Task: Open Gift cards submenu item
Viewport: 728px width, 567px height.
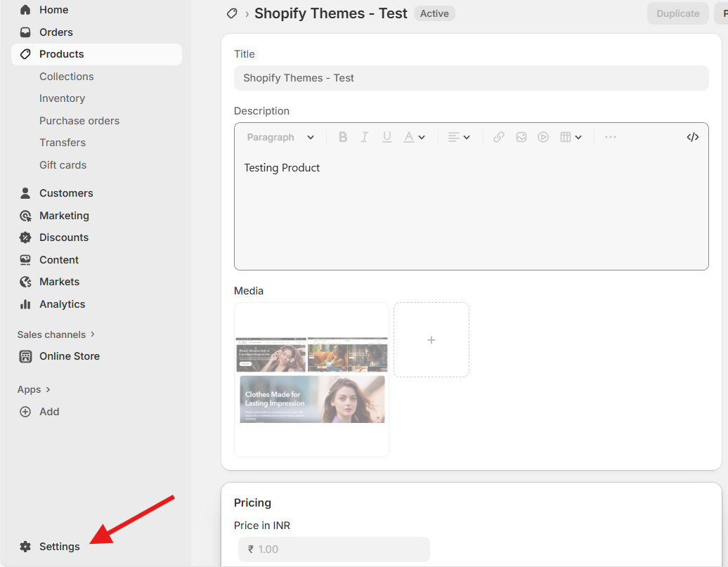Action: 63,165
